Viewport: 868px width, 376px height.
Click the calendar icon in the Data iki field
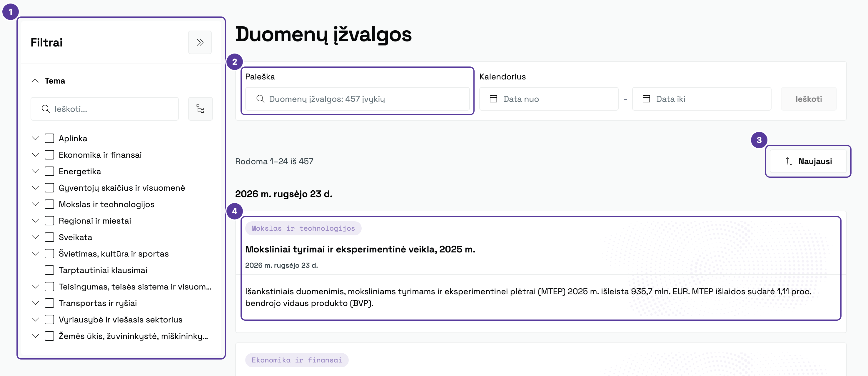646,99
